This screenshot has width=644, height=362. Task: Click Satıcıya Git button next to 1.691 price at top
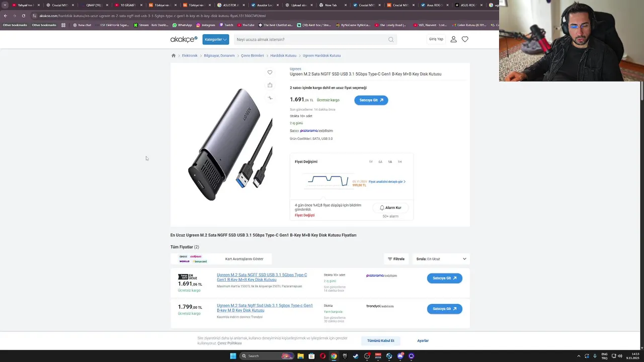pos(371,100)
